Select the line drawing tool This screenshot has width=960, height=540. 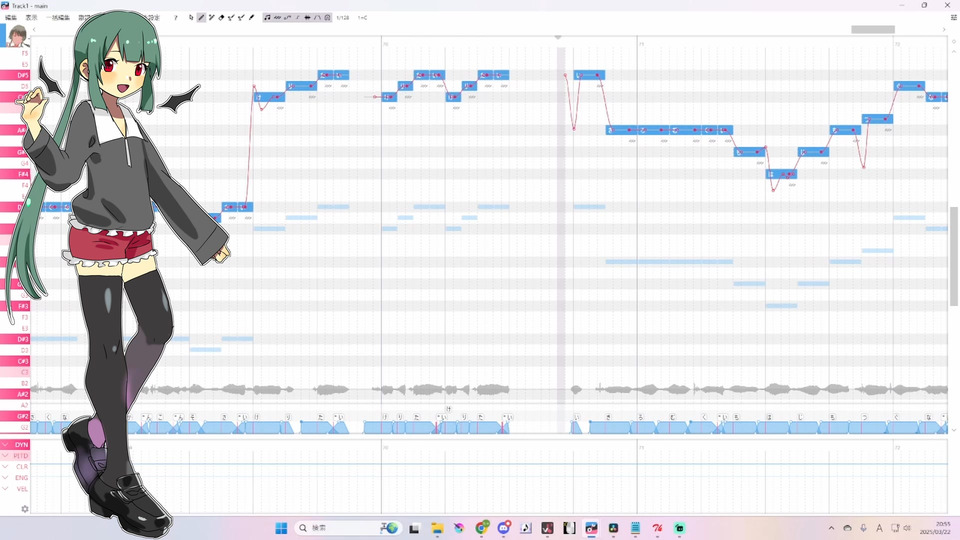[x=212, y=18]
